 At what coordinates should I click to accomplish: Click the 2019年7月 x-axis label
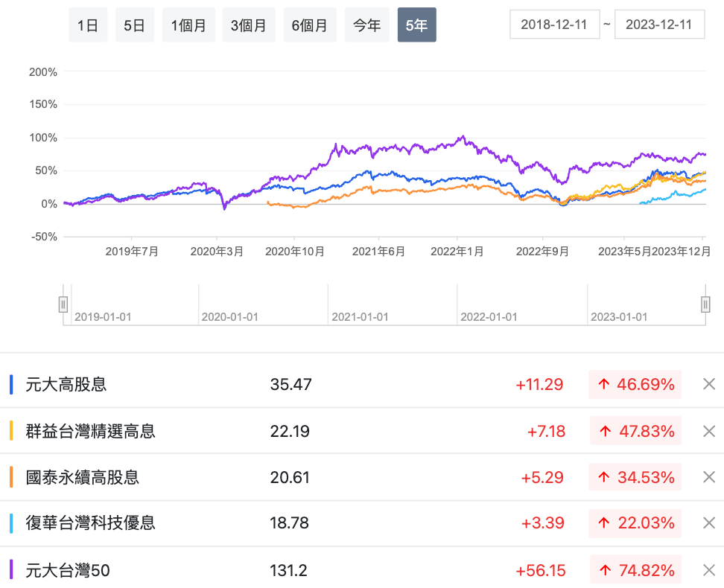click(x=132, y=252)
